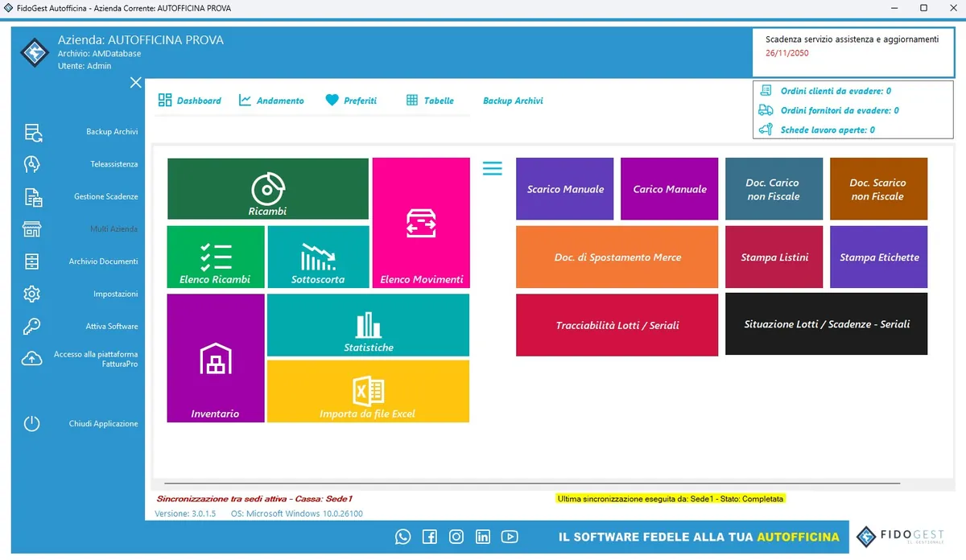Click the Attiva Software sidebar label

click(x=112, y=326)
